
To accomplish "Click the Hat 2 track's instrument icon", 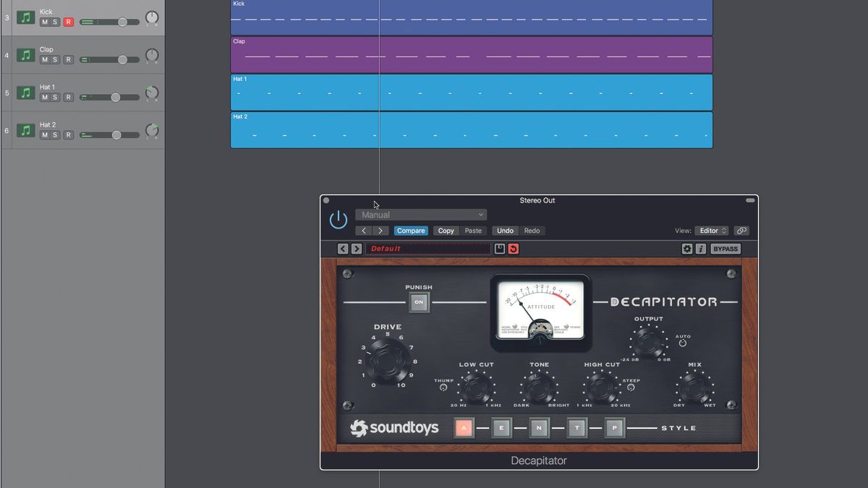I will tap(26, 130).
